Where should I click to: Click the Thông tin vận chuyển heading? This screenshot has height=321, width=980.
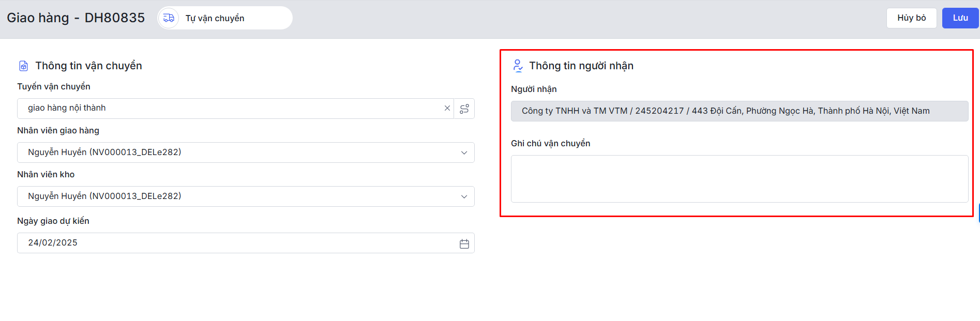(x=88, y=66)
